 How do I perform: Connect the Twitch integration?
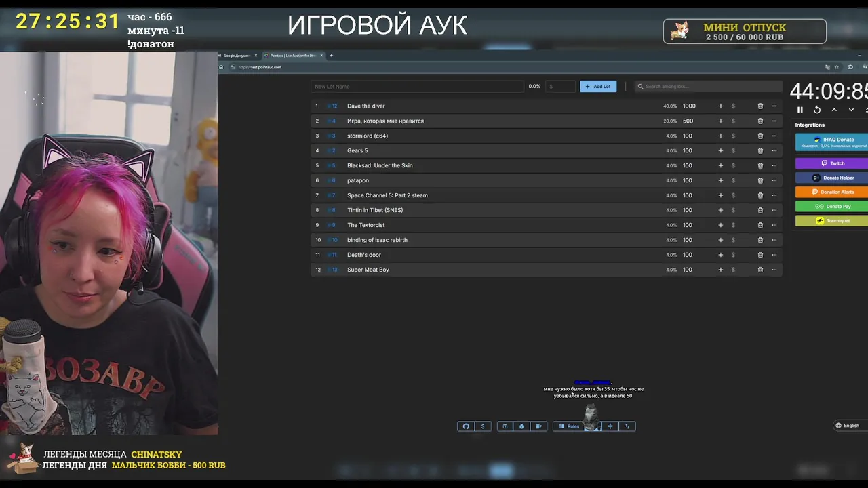pyautogui.click(x=831, y=163)
